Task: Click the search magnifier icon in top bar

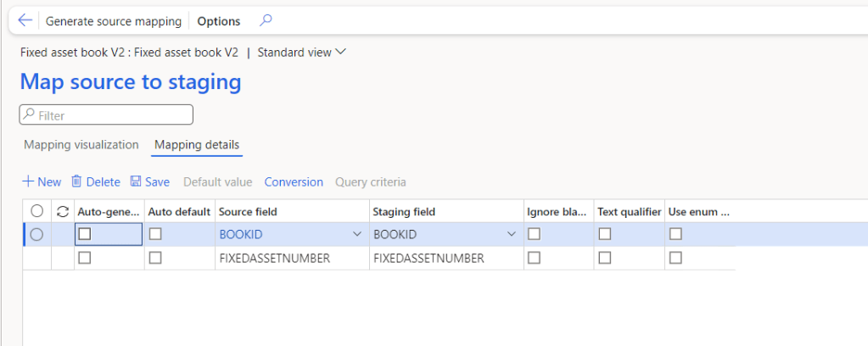Action: click(x=266, y=21)
